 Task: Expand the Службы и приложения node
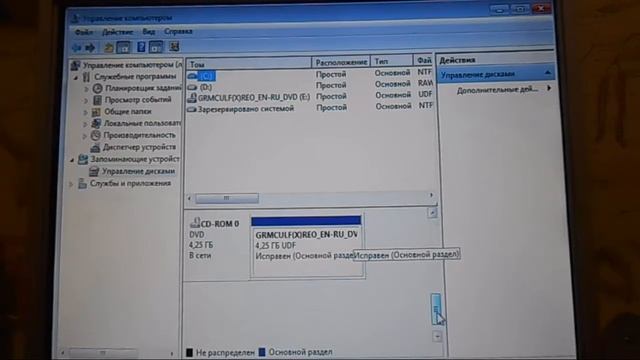coord(71,184)
